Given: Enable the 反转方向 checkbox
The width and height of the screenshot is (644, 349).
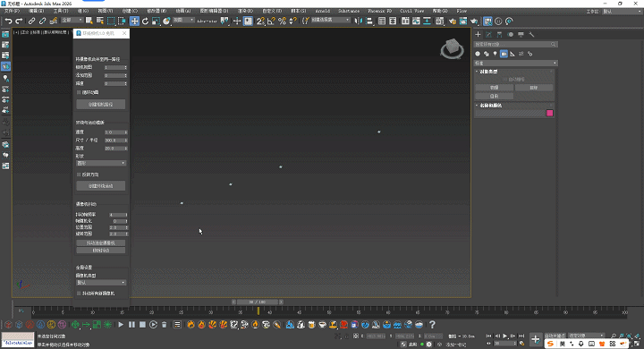Looking at the screenshot, I should tap(79, 174).
